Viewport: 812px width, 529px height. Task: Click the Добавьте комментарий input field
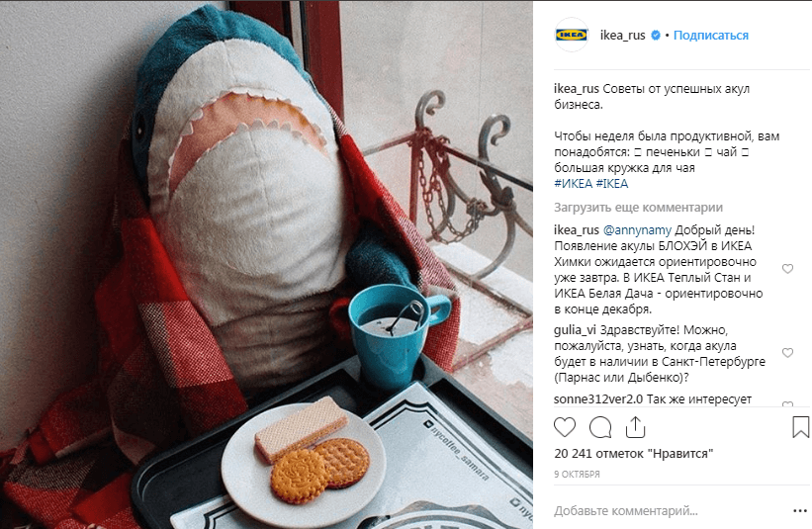click(668, 511)
